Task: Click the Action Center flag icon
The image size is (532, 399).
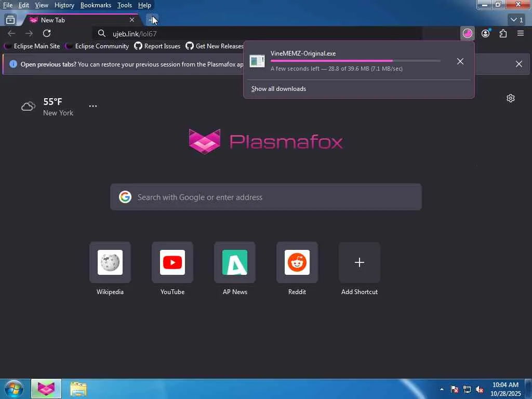Action: click(455, 389)
